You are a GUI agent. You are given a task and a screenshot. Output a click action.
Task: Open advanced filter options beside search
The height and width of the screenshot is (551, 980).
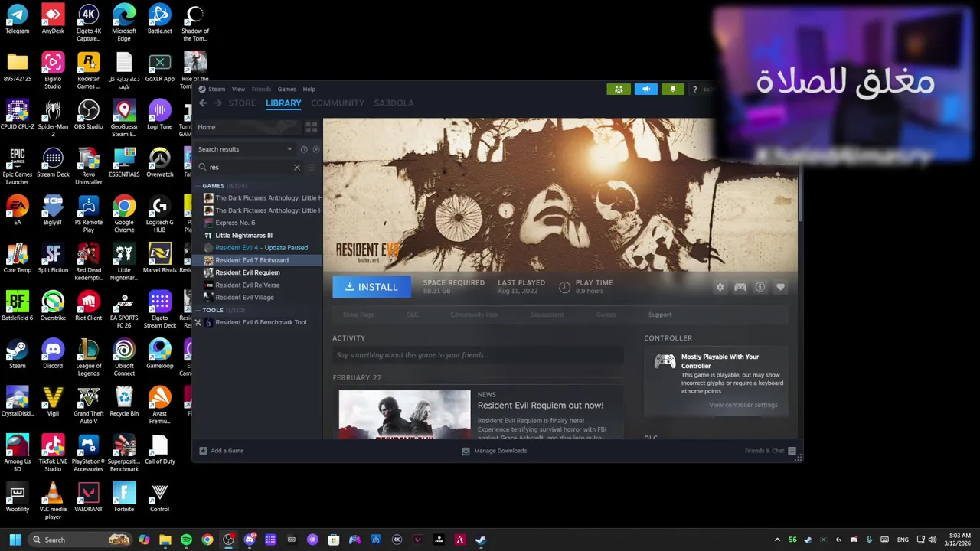tap(311, 167)
